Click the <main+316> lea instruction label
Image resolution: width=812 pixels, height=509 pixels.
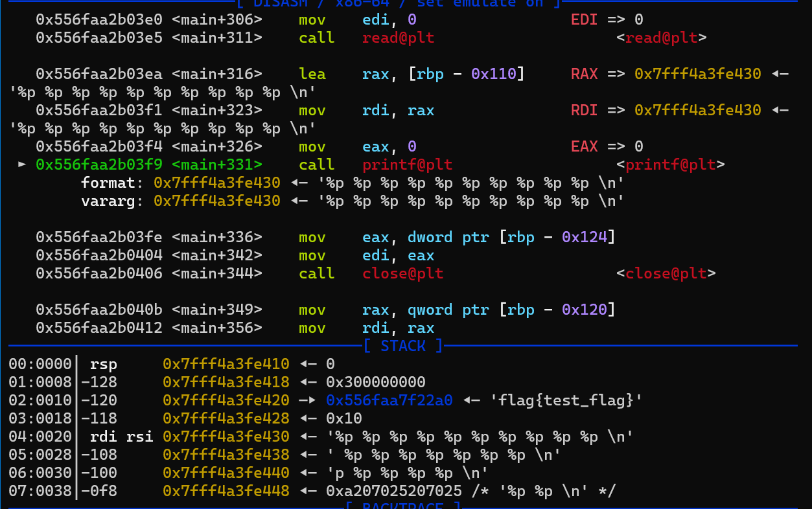pos(217,74)
